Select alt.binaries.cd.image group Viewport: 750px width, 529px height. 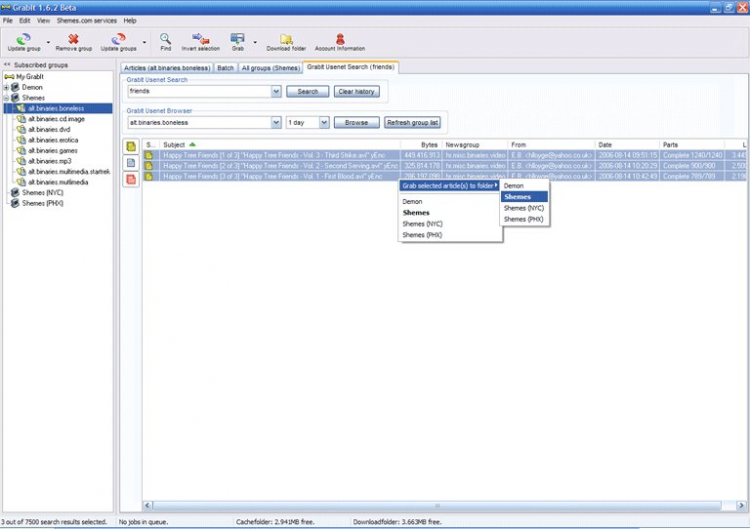[56, 119]
